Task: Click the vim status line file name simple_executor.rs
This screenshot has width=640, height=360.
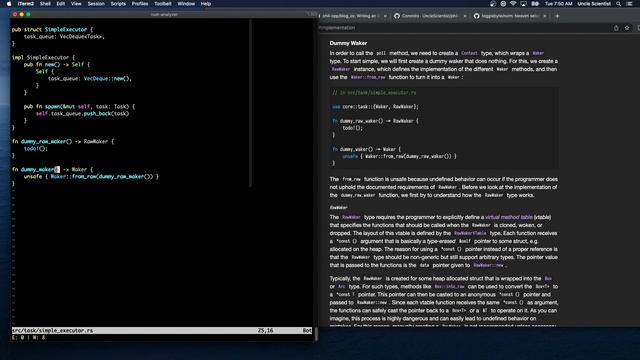Action: pyautogui.click(x=52, y=331)
